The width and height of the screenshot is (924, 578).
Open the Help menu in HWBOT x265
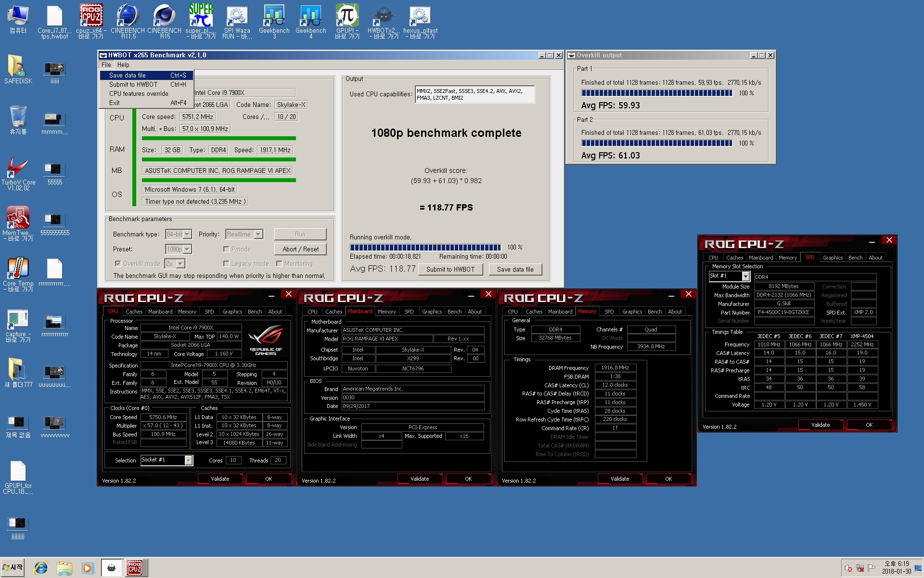point(123,65)
